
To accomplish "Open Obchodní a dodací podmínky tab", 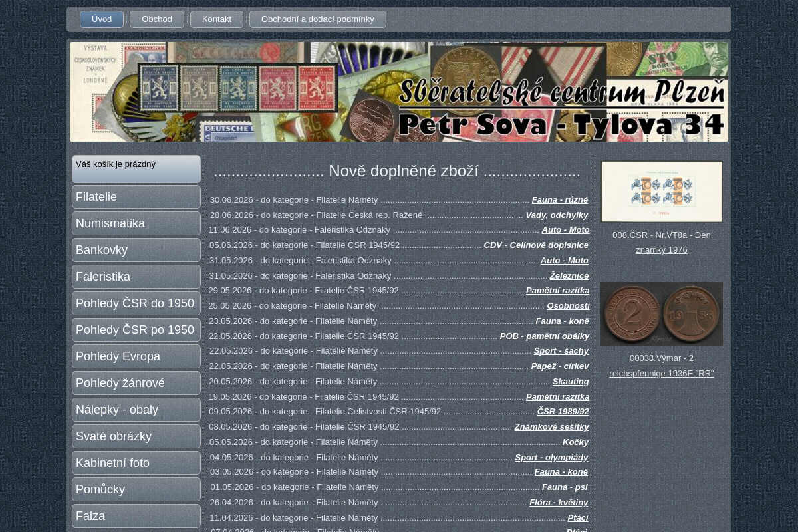I will click(318, 19).
